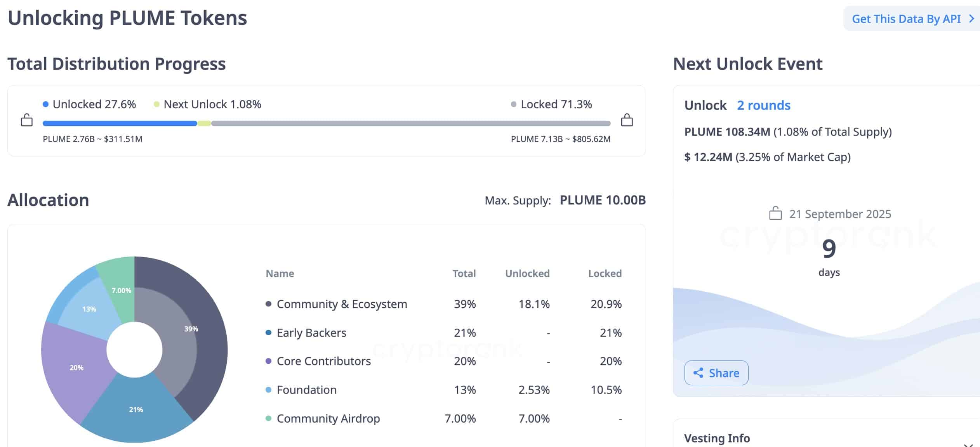Image resolution: width=980 pixels, height=447 pixels.
Task: Toggle Community Airdrop via its legend dot
Action: coord(268,419)
